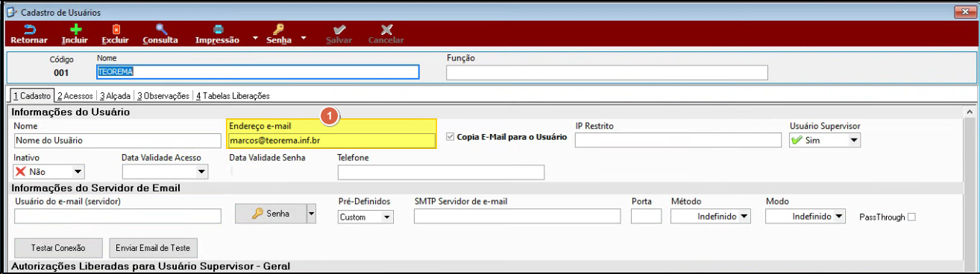
Task: Click the Excluir delete icon
Action: pyautogui.click(x=116, y=30)
